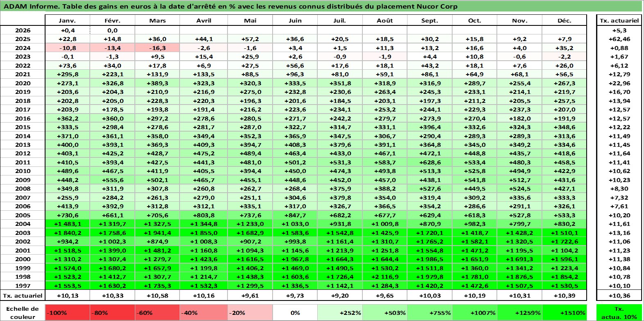Click the year 2026 row label
The width and height of the screenshot is (644, 321).
click(23, 30)
